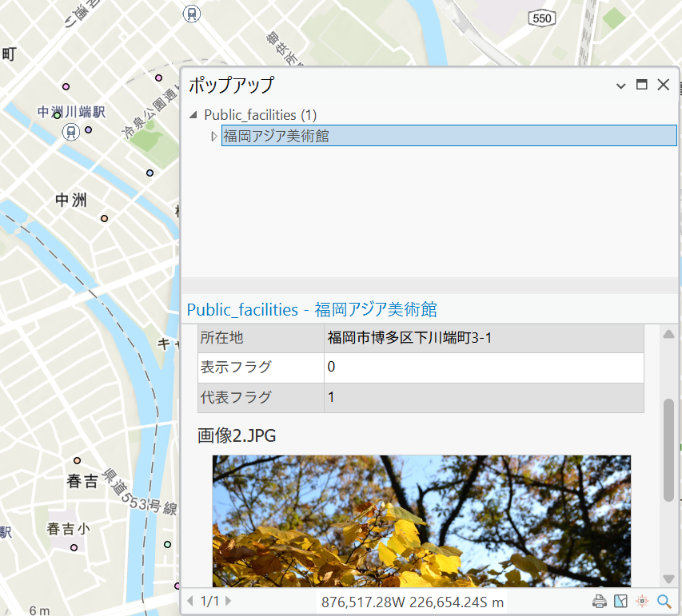Click the route 550 shield on map
Screen dimensions: 682x616
541,17
